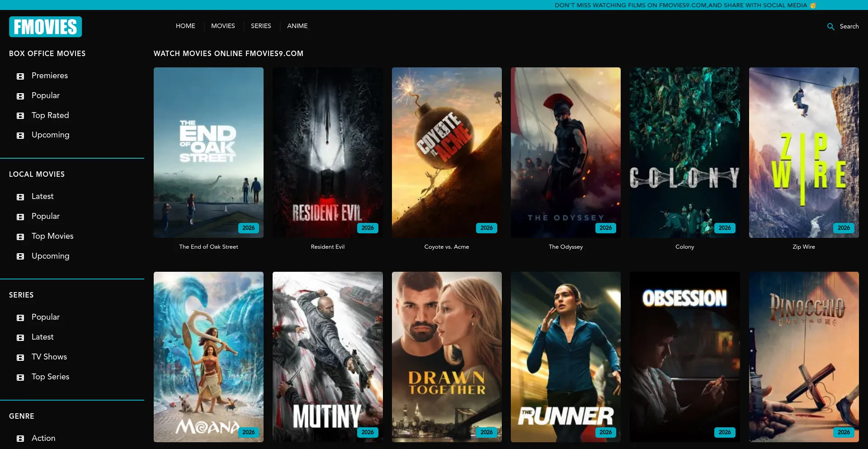This screenshot has height=449, width=868.
Task: Click 2026 badge on Obsession poster
Action: coord(725,432)
